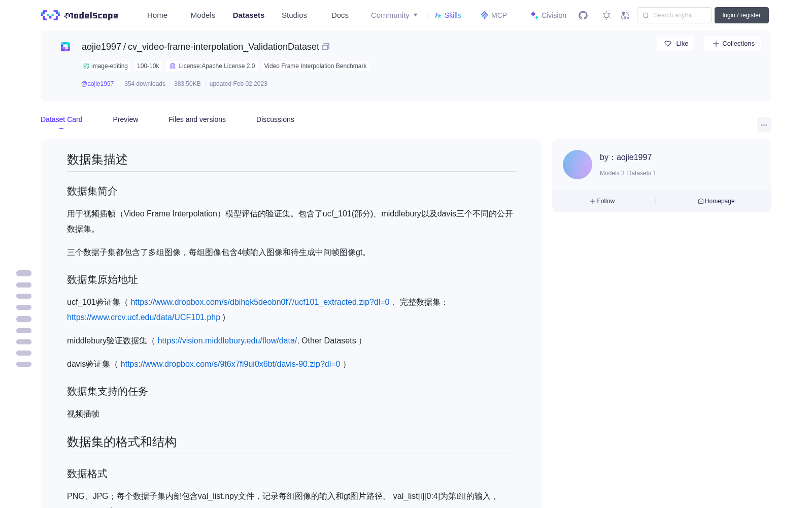Click aojie1997 gradient profile avatar

[578, 165]
